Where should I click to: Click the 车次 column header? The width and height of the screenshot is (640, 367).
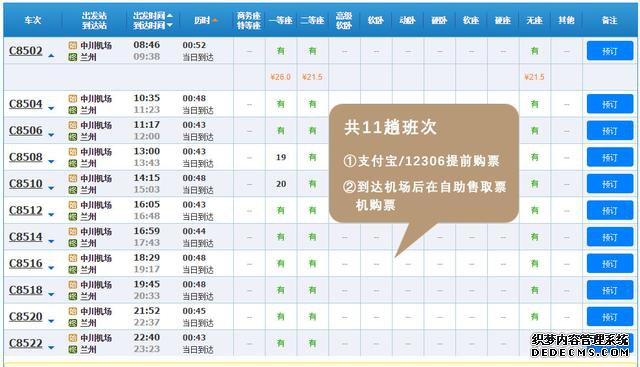pos(33,20)
